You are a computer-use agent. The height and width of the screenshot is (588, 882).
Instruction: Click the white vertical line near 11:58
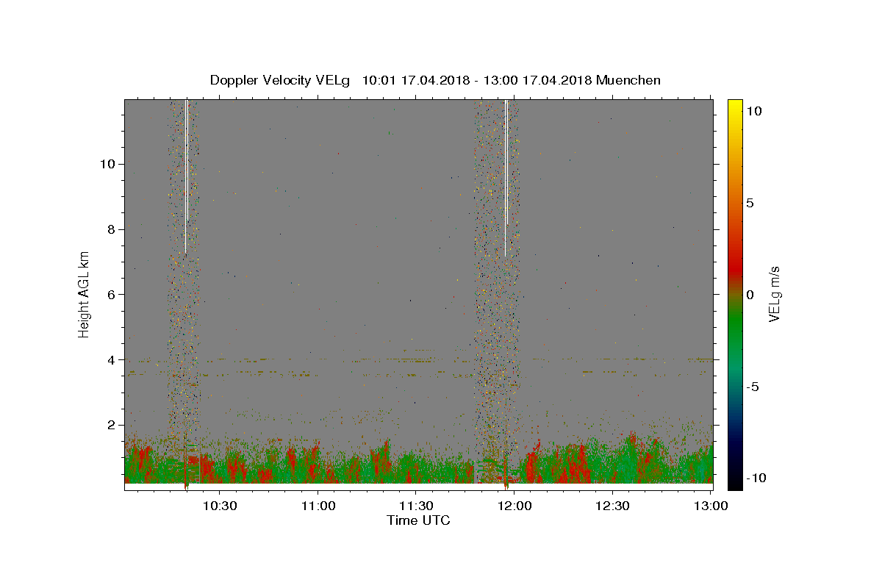pyautogui.click(x=506, y=176)
